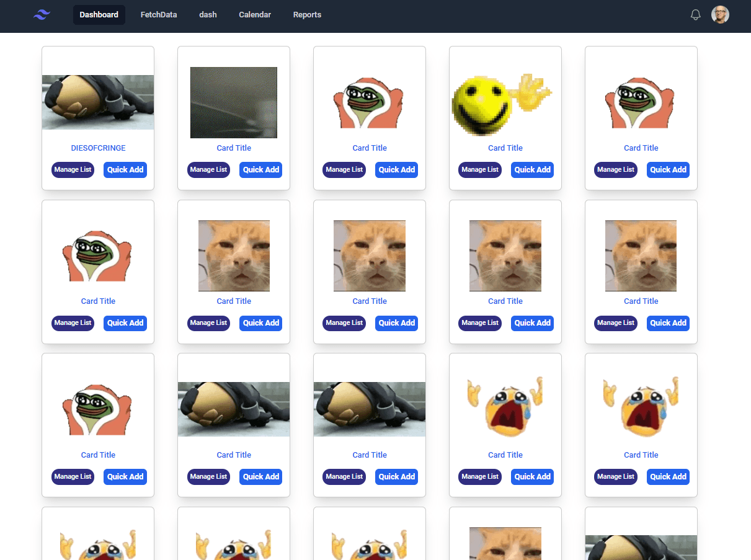The width and height of the screenshot is (751, 560).
Task: Open the notifications bell icon
Action: [696, 15]
